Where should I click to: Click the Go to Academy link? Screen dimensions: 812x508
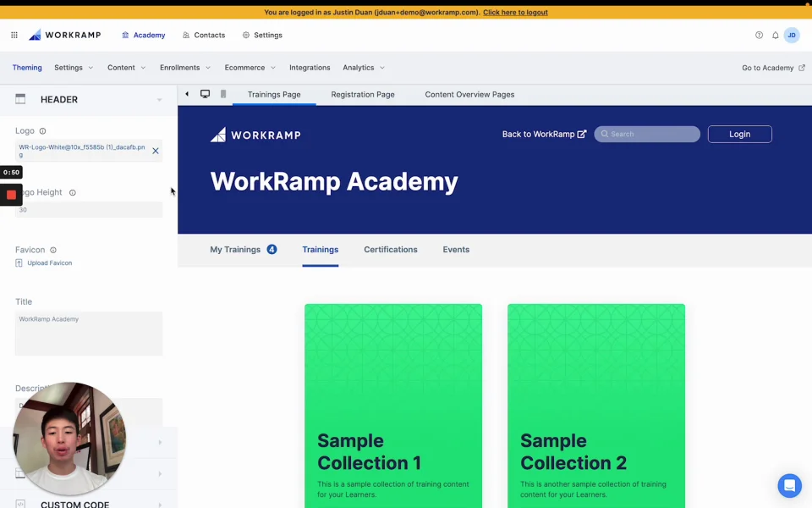tap(773, 68)
